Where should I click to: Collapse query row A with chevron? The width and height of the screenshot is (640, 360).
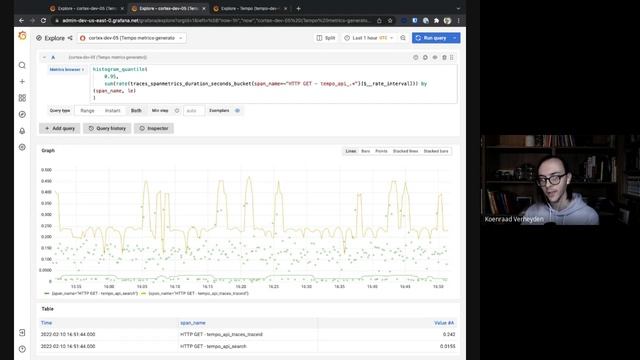pyautogui.click(x=44, y=58)
